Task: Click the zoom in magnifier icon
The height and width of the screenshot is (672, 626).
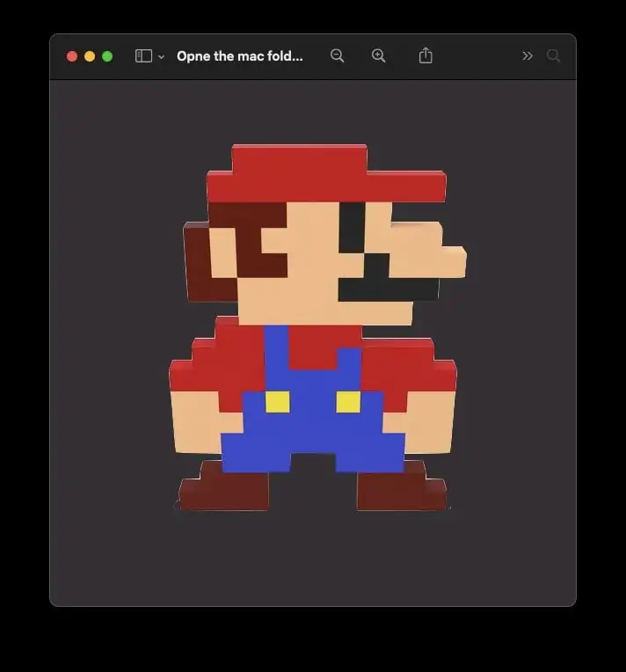Action: point(378,55)
